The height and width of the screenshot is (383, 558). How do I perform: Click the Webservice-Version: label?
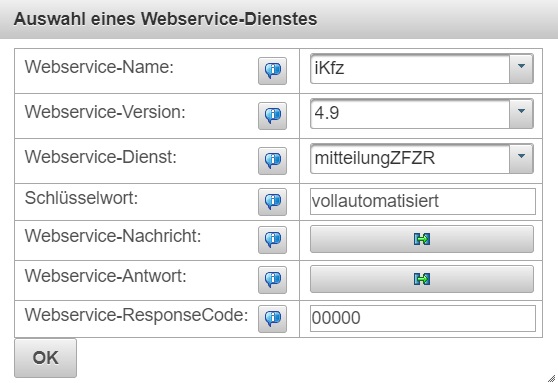point(105,112)
